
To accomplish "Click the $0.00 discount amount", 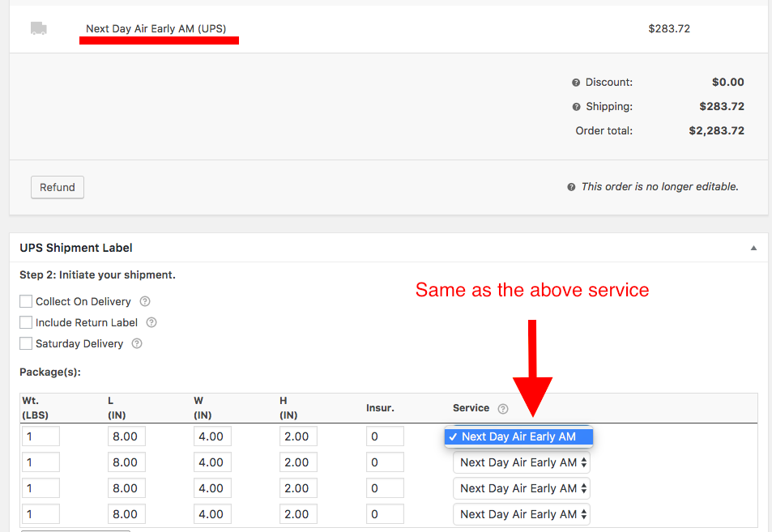I will tap(727, 82).
